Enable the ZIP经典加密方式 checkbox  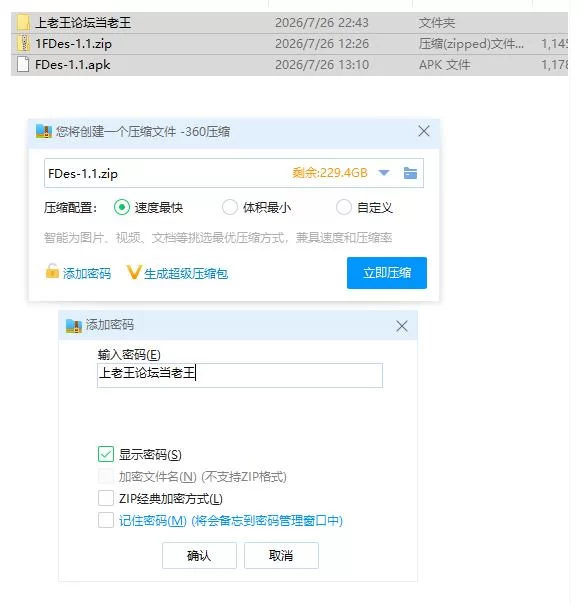[x=106, y=498]
